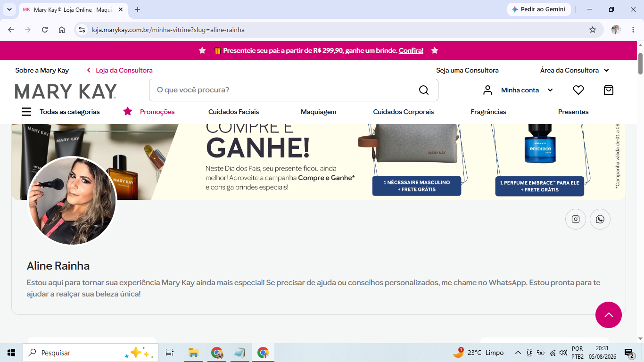Click the Minha conta person icon
This screenshot has width=644, height=362.
pyautogui.click(x=488, y=90)
